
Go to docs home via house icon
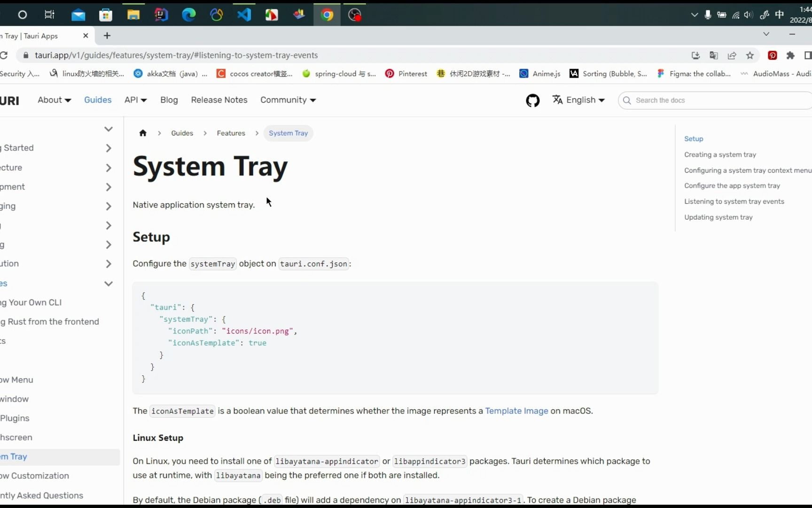[x=143, y=133]
